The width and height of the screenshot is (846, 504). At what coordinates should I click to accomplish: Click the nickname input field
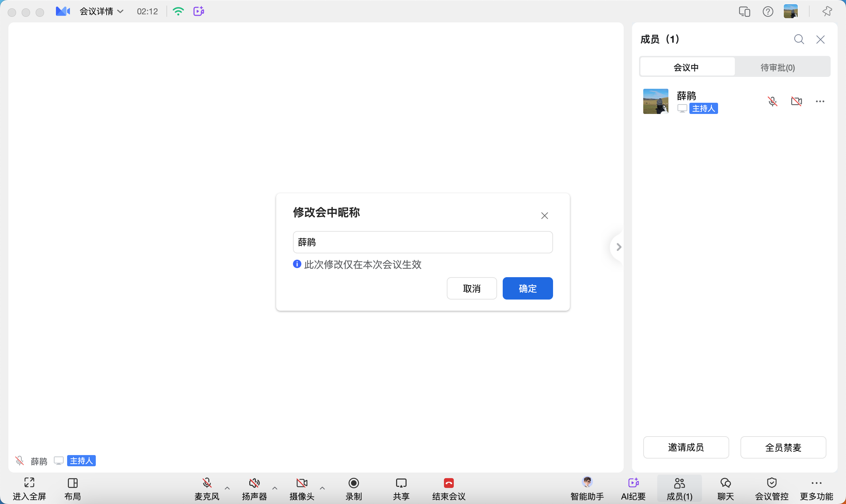click(x=423, y=242)
